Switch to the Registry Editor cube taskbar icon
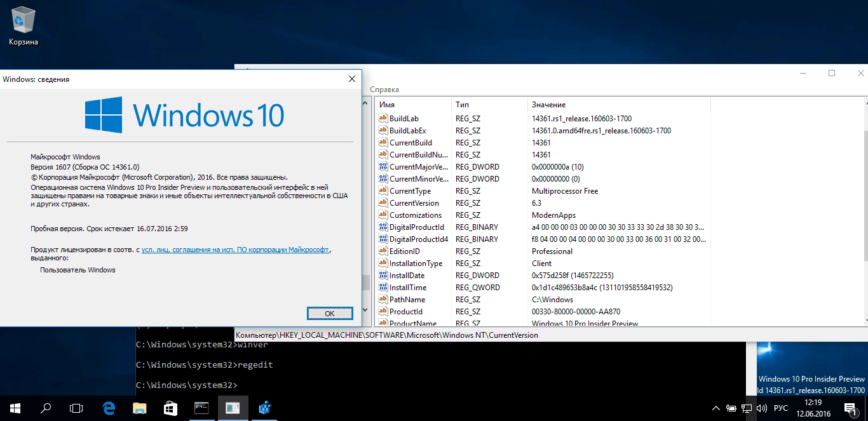This screenshot has width=868, height=421. (264, 408)
